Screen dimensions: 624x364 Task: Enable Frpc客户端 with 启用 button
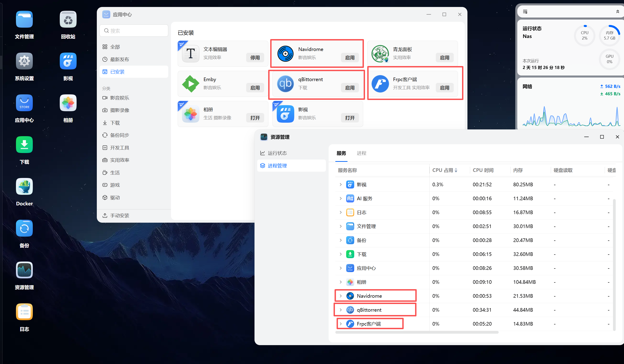click(445, 88)
